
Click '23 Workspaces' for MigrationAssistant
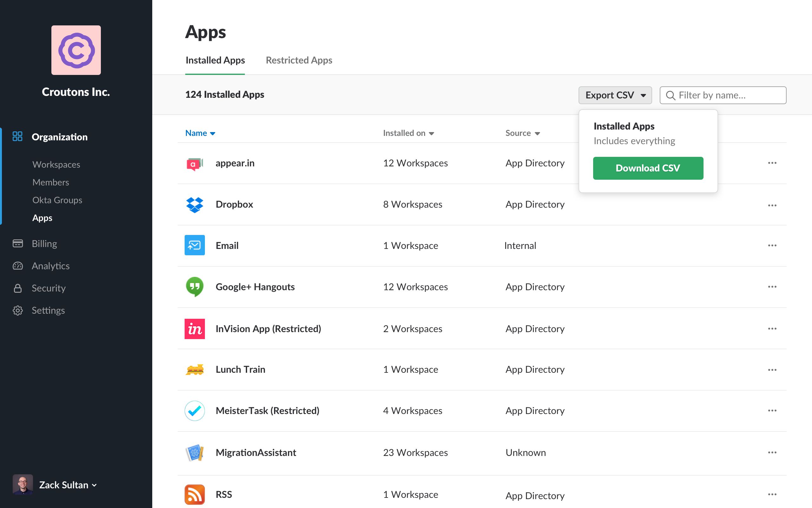click(x=416, y=452)
